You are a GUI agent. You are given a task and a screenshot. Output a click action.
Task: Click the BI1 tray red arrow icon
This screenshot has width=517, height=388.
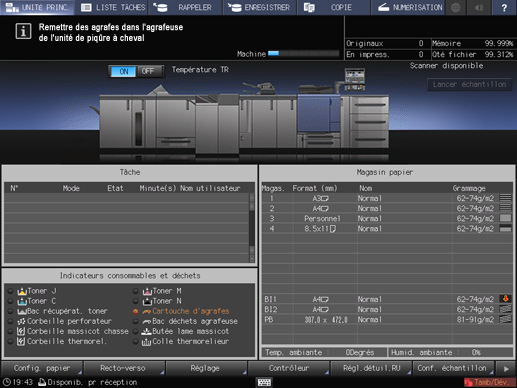pos(506,299)
